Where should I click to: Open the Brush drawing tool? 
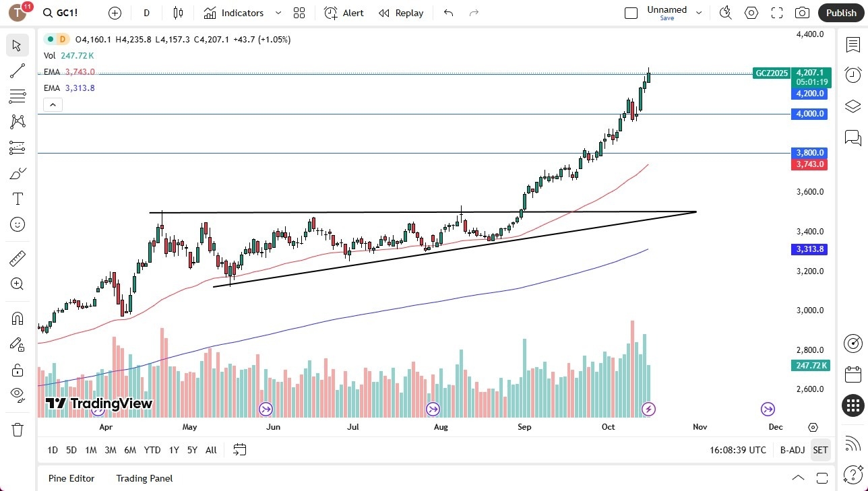coord(18,173)
